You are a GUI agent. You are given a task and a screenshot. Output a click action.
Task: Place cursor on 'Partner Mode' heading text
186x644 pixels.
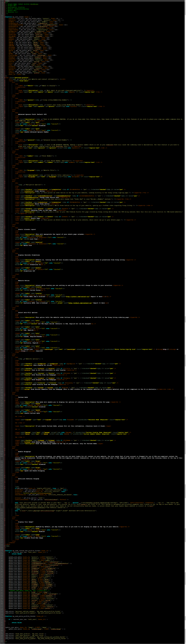[23, 397]
